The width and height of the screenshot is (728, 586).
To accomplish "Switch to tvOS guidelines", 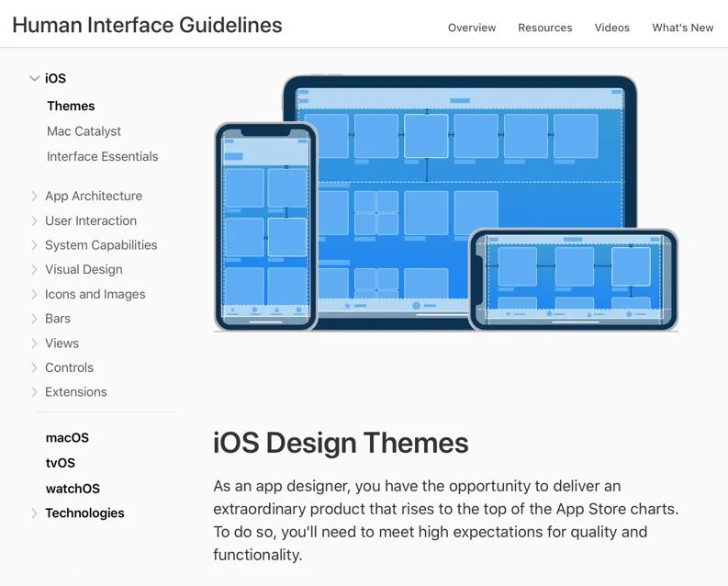I will (61, 463).
